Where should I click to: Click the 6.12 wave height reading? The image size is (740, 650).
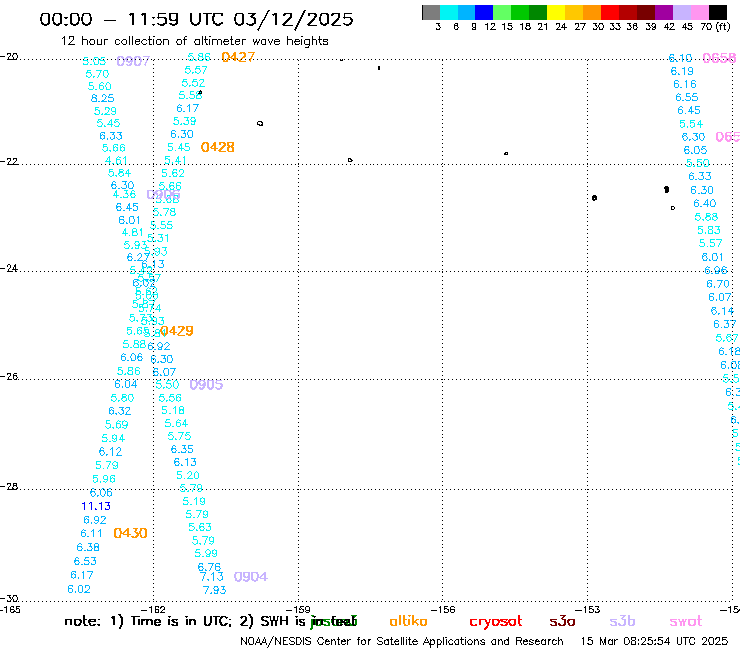[x=110, y=452]
